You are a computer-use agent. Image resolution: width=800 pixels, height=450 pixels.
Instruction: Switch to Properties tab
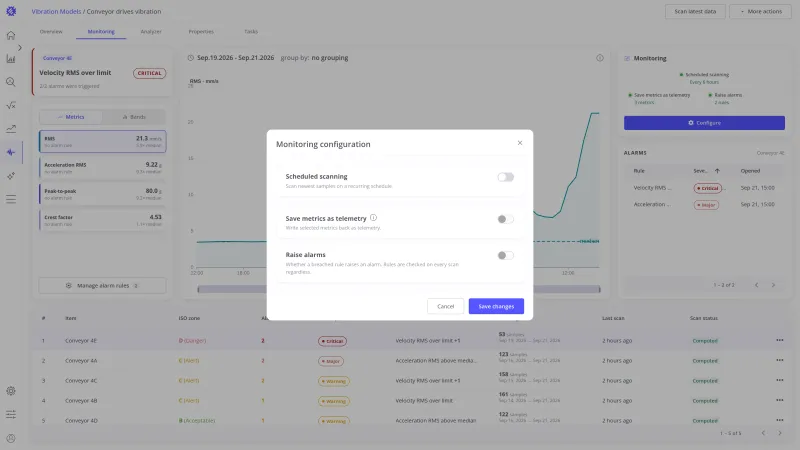pos(201,32)
